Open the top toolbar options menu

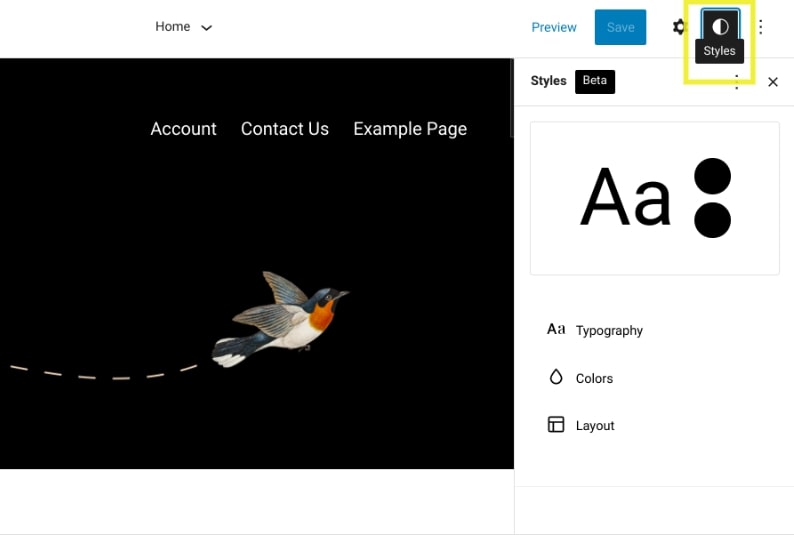tap(761, 27)
